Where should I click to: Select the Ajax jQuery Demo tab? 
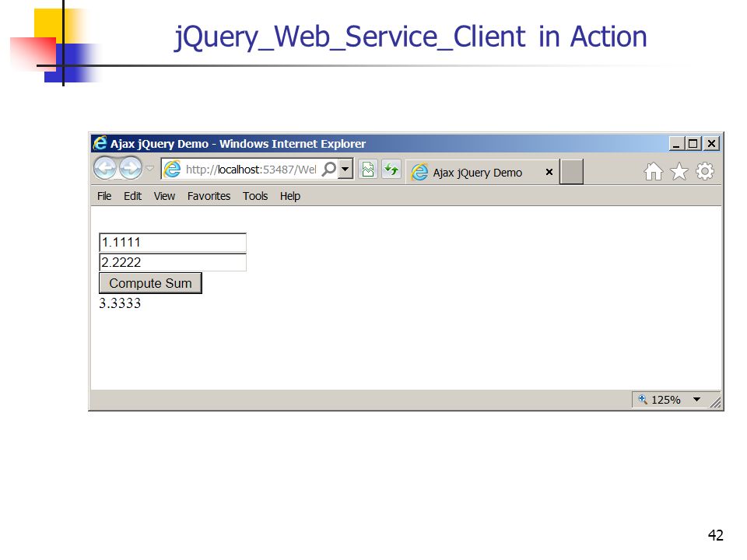coord(482,173)
